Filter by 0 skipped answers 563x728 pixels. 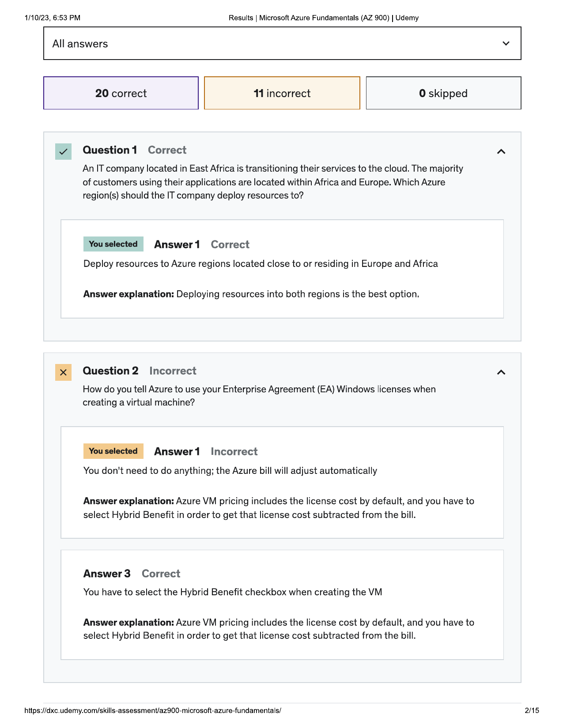443,93
